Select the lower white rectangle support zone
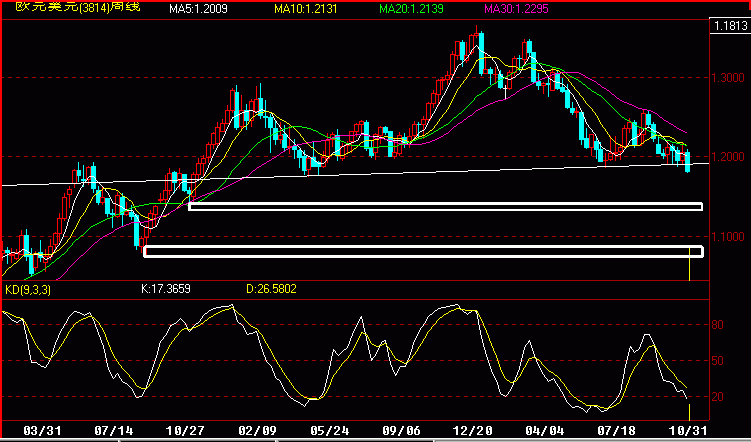The height and width of the screenshot is (442, 751). coord(423,251)
